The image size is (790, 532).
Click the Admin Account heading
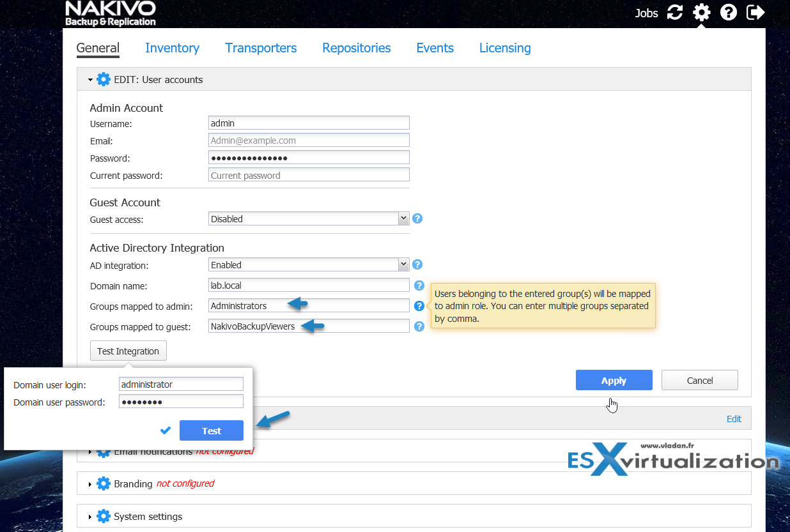tap(126, 108)
